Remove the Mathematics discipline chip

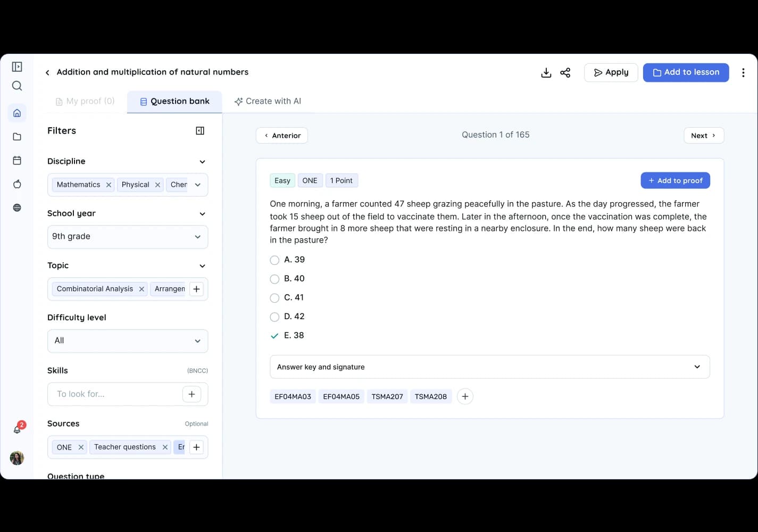109,185
